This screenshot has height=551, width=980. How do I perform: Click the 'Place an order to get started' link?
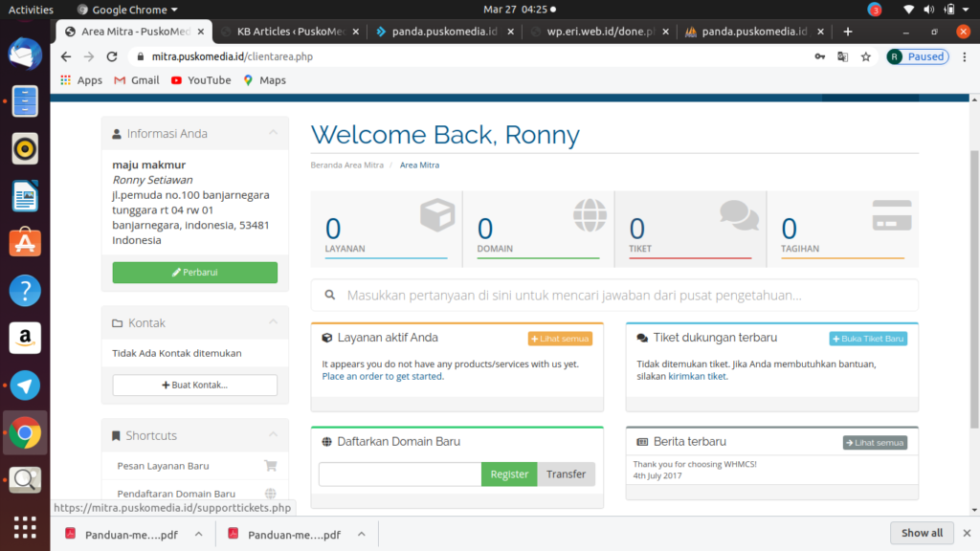tap(383, 376)
